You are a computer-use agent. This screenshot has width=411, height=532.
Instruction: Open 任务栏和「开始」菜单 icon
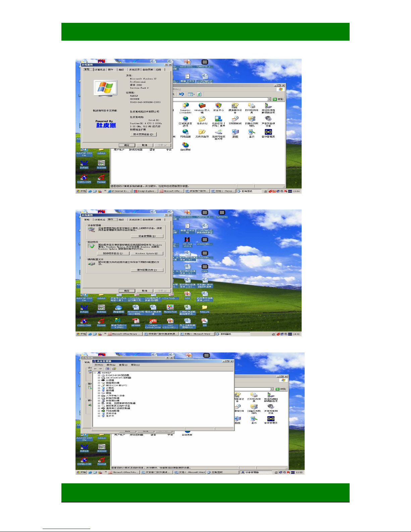point(218,121)
